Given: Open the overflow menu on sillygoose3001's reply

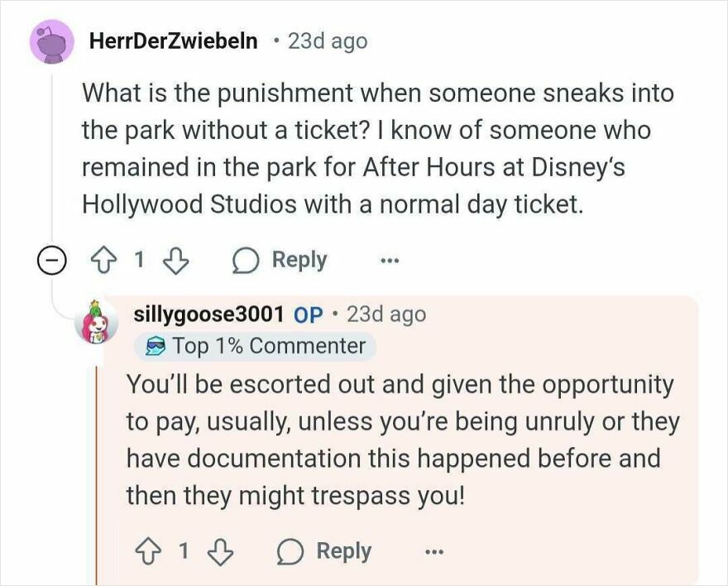Looking at the screenshot, I should click(433, 551).
